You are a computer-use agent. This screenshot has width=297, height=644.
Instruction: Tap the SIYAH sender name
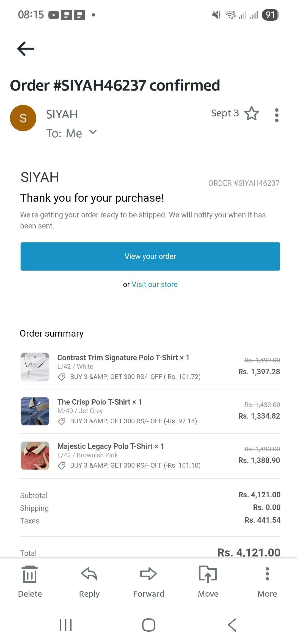62,114
